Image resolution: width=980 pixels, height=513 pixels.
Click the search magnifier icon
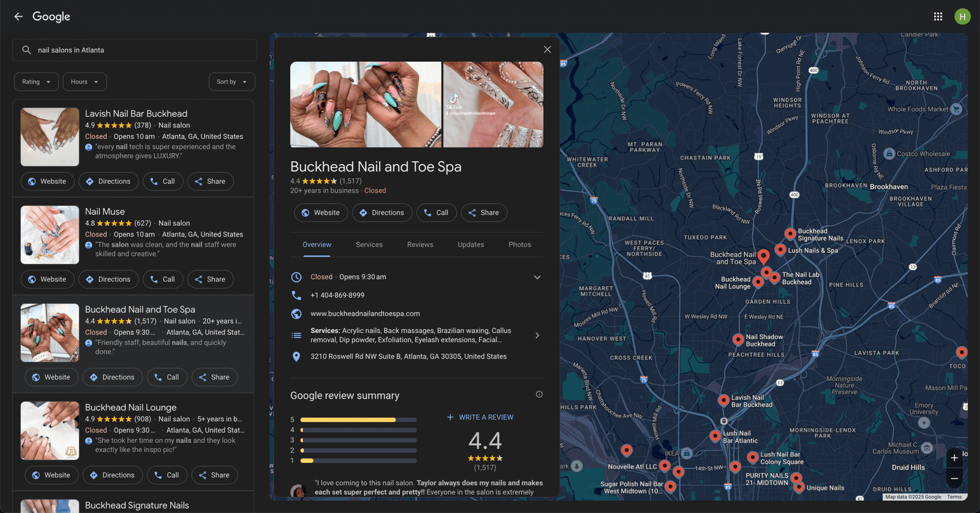click(26, 50)
